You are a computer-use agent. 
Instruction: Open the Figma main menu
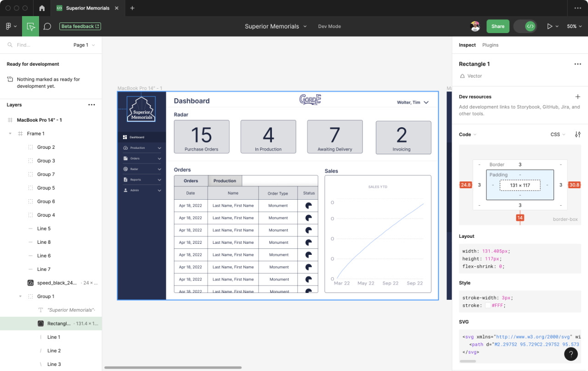pyautogui.click(x=11, y=26)
